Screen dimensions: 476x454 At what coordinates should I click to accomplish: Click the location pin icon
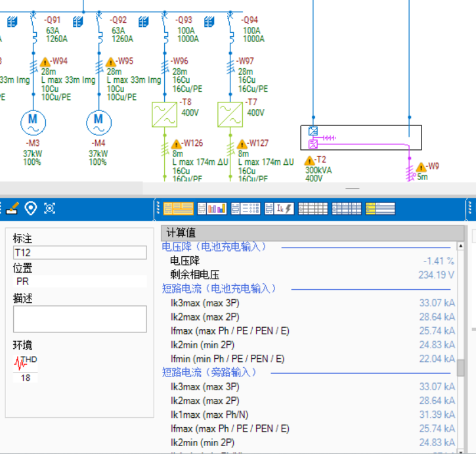pyautogui.click(x=30, y=208)
